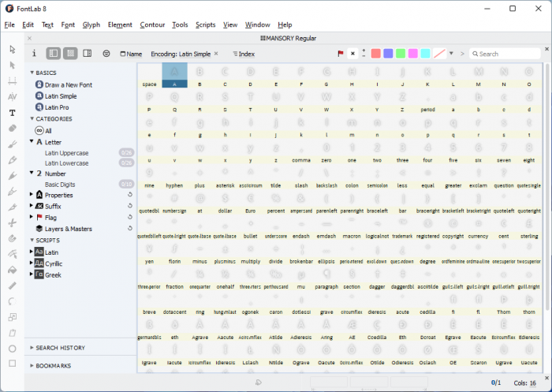
Task: Select the Kerning (AV) tool
Action: [13, 97]
